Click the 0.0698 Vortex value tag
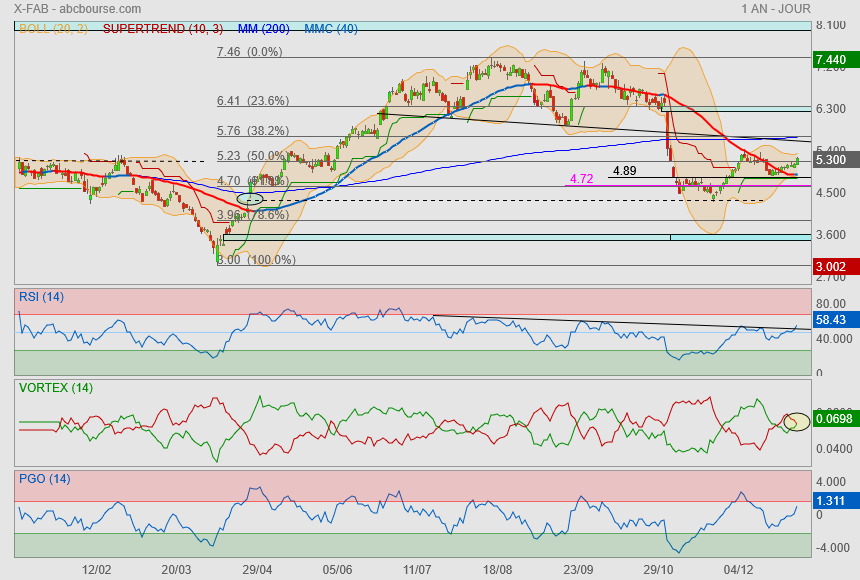 [836, 419]
